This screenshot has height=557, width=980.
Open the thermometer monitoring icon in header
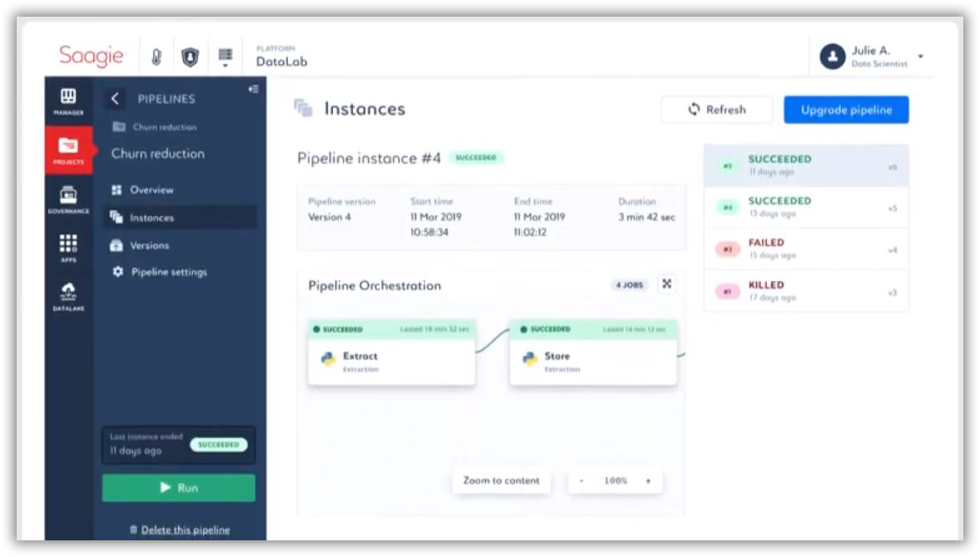(x=156, y=57)
